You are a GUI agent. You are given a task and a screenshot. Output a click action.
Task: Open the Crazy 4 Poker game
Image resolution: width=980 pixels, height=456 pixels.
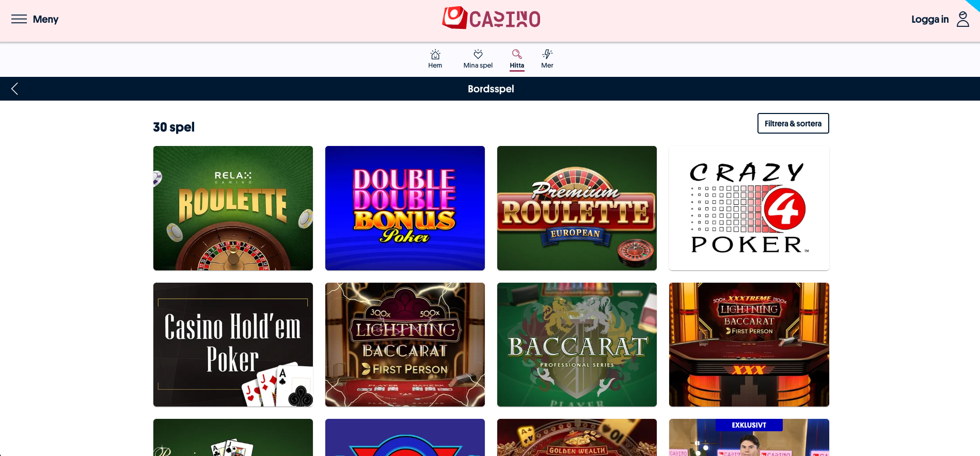tap(749, 208)
